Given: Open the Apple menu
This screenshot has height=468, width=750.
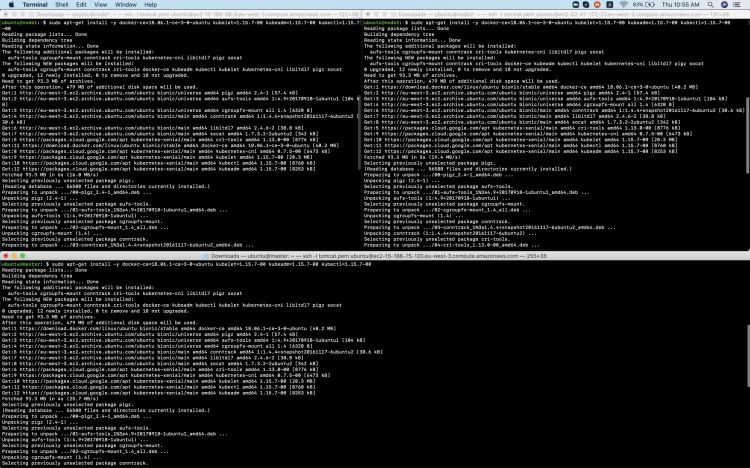Looking at the screenshot, I should 10,4.
